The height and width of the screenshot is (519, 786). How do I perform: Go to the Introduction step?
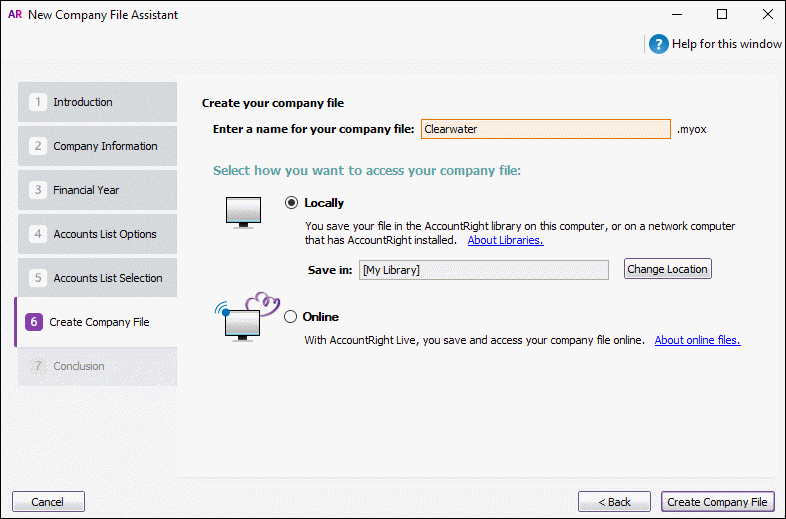point(97,102)
